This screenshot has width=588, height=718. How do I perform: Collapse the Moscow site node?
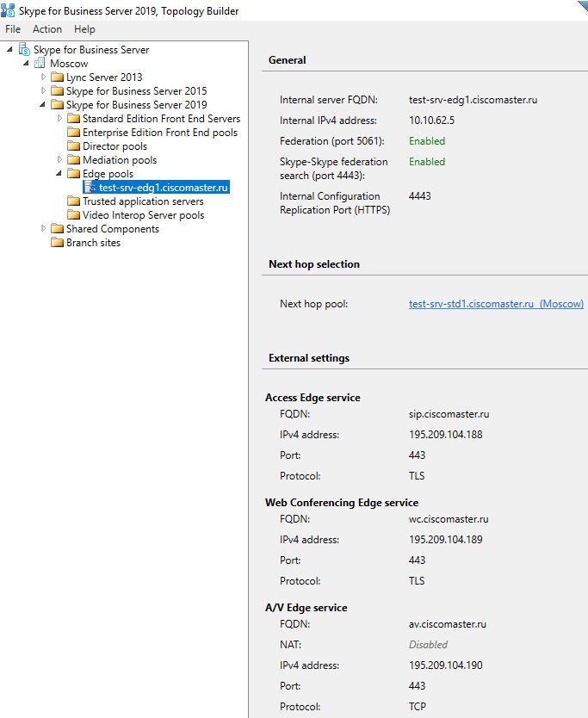point(26,63)
